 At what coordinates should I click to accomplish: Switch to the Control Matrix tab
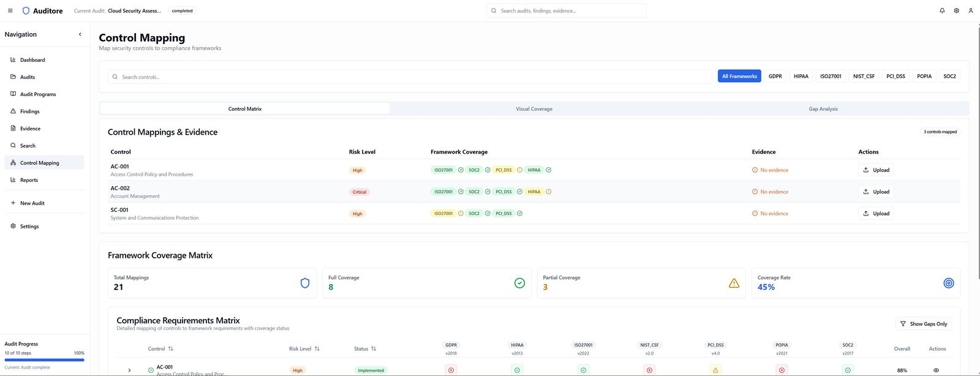pos(245,109)
